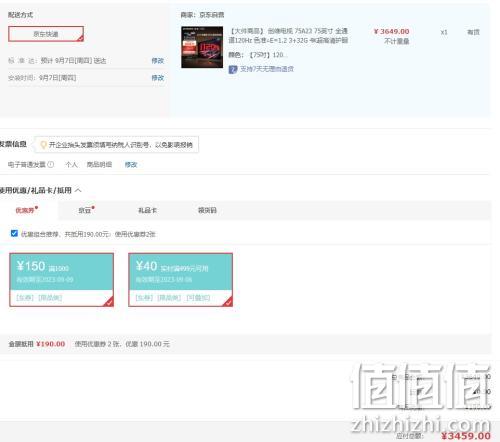Collapse the 使用优惠/礼品卡/抵用 section chevron
Image resolution: width=500 pixels, height=442 pixels.
pos(78,190)
